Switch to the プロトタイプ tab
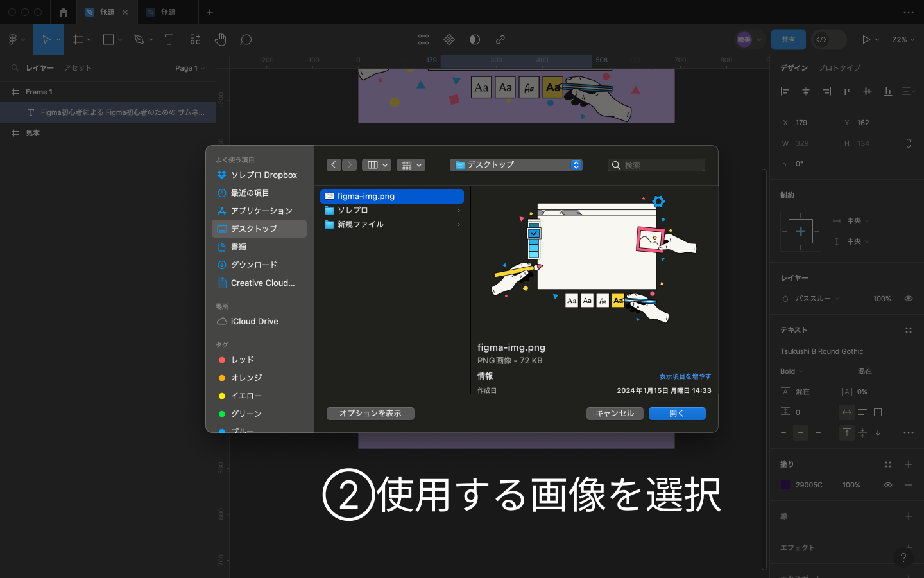The image size is (924, 578). click(x=839, y=68)
